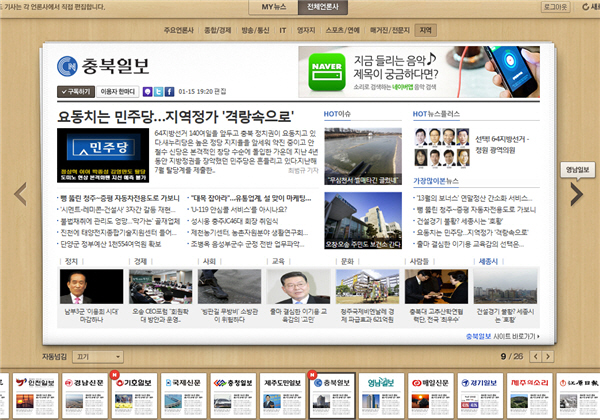Open the 민주당 headline photo

point(103,155)
